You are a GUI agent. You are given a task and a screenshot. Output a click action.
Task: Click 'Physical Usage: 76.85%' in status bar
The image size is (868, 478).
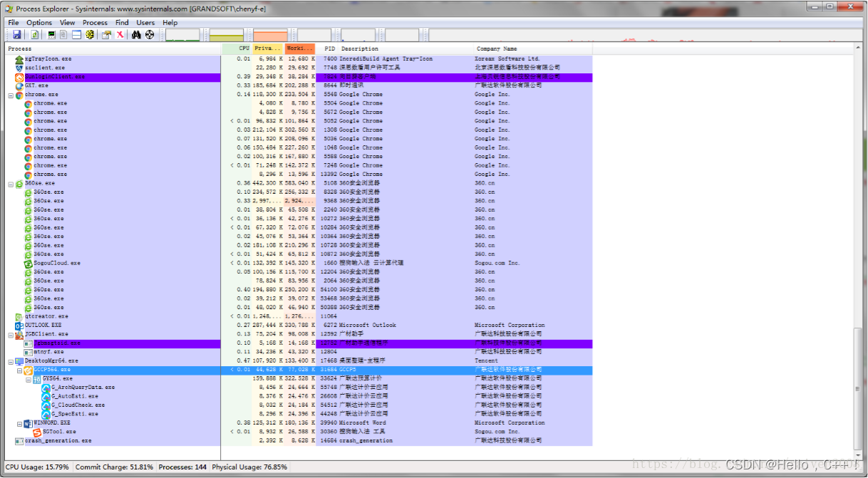[249, 467]
